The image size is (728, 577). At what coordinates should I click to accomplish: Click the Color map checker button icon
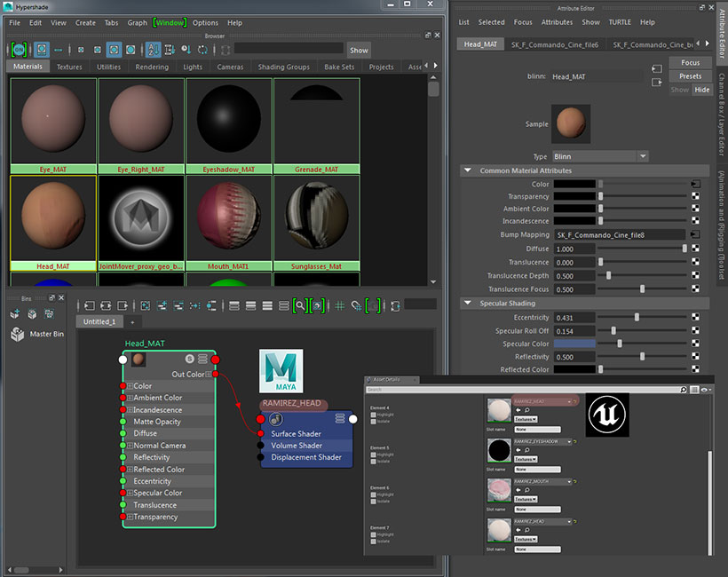(x=695, y=184)
